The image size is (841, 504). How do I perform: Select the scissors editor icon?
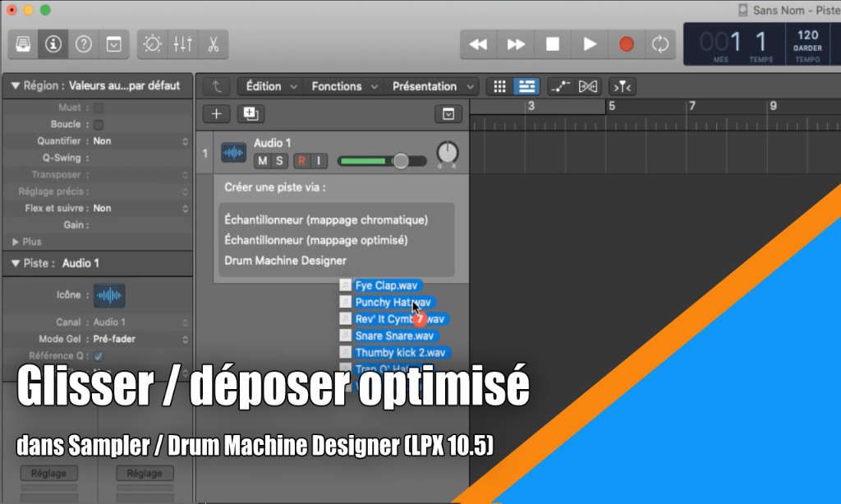click(213, 44)
